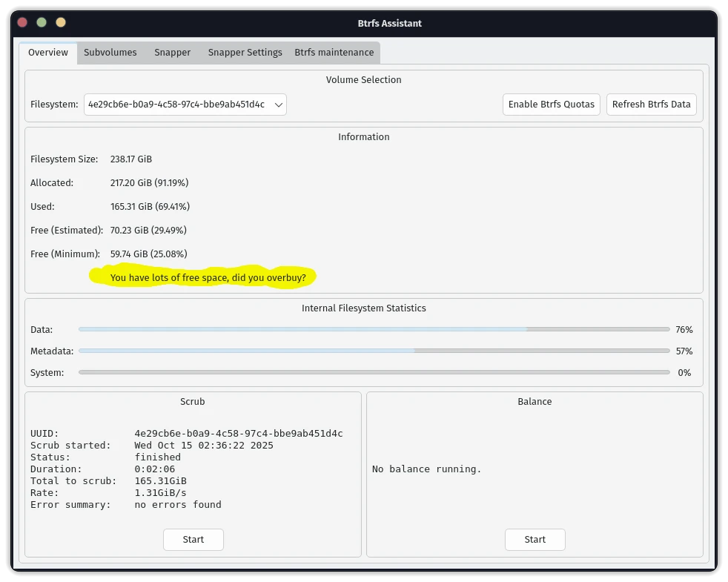Screen dimensions: 728x582
Task: Start a balance with the Balance Start button
Action: click(x=535, y=540)
